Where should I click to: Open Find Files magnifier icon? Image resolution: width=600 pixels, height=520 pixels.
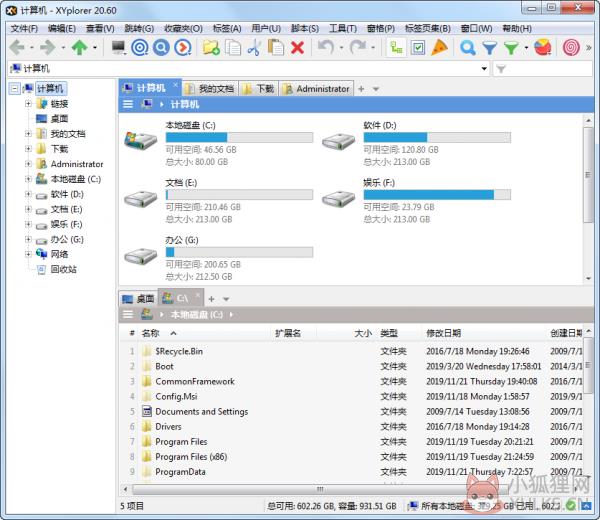pos(468,47)
